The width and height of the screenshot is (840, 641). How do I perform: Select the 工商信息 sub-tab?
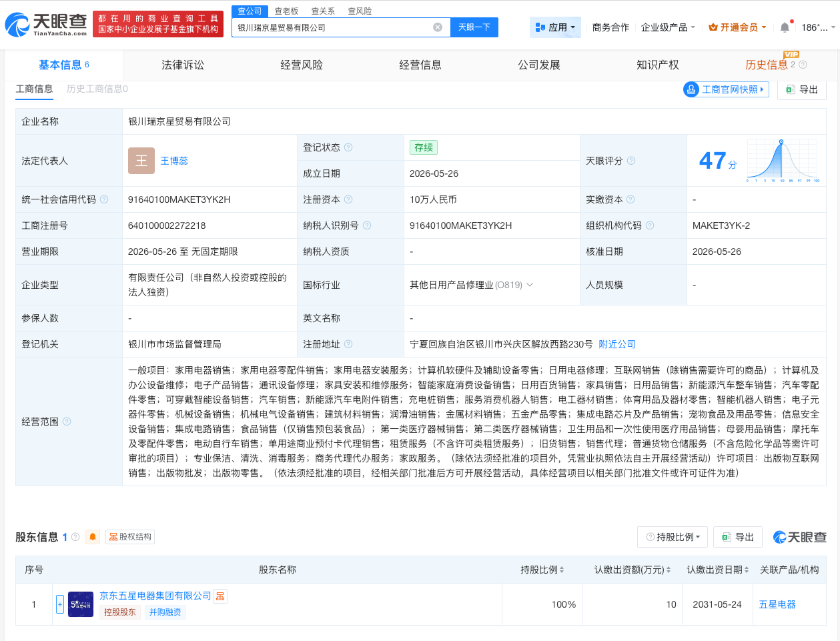tap(34, 89)
